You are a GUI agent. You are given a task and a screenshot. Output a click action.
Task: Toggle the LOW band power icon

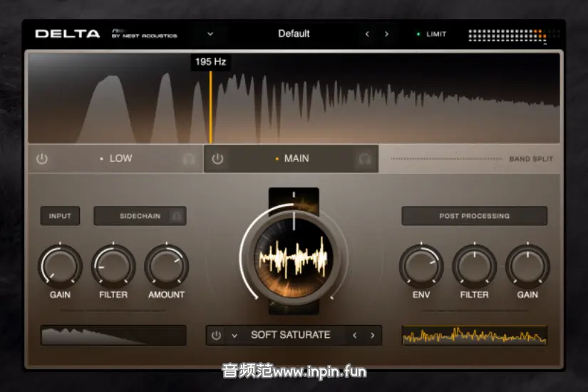42,159
